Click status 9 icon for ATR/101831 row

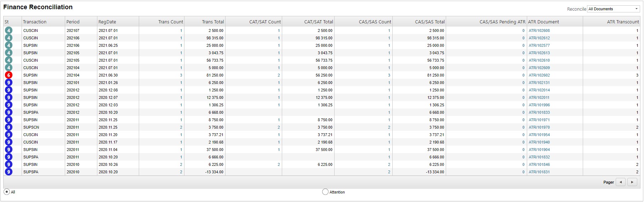[8, 172]
